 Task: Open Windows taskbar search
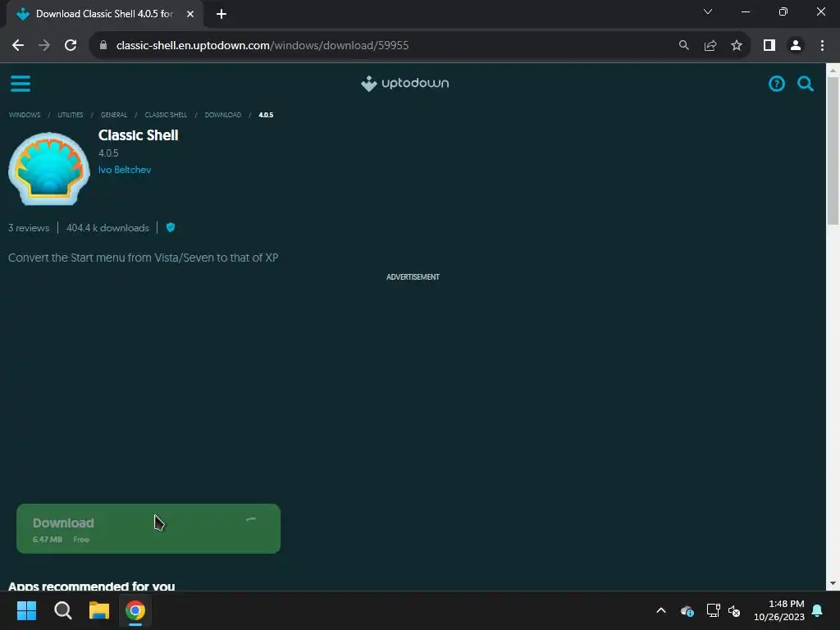pos(63,610)
